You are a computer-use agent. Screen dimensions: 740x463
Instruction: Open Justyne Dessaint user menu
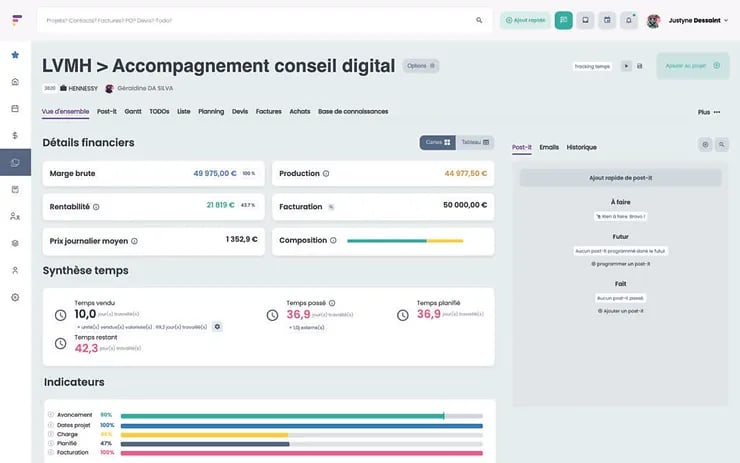[698, 20]
